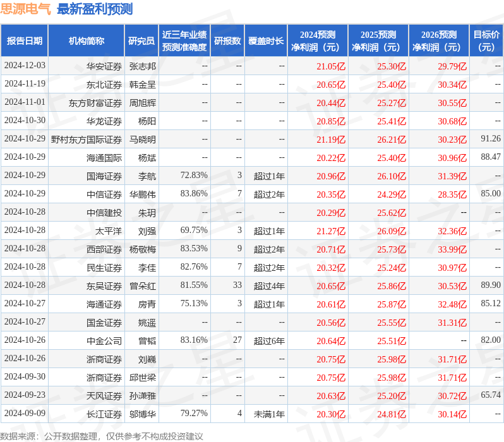Screen dimensions: 504x442
Task: Select the 野村东方国际证券 institution cell
Action: pyautogui.click(x=87, y=140)
